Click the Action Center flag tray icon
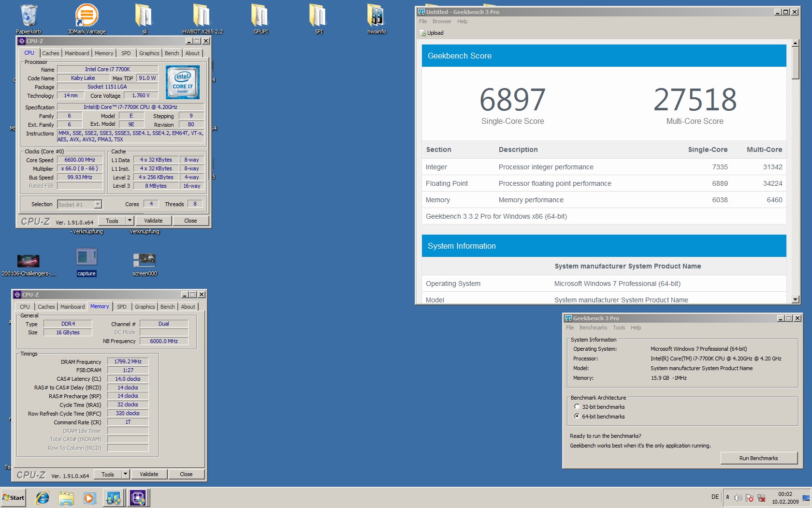This screenshot has width=812, height=508. [750, 498]
